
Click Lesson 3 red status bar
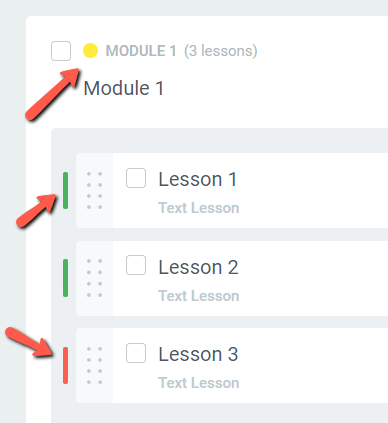coord(65,365)
